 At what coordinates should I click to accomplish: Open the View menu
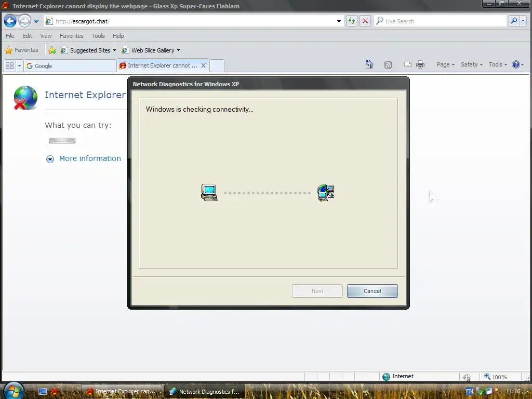46,36
